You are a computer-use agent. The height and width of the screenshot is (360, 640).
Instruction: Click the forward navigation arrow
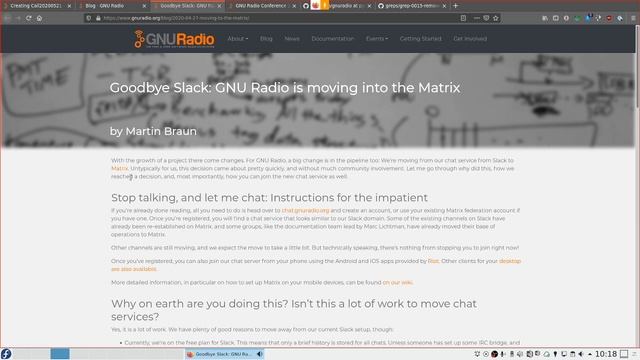(18, 18)
